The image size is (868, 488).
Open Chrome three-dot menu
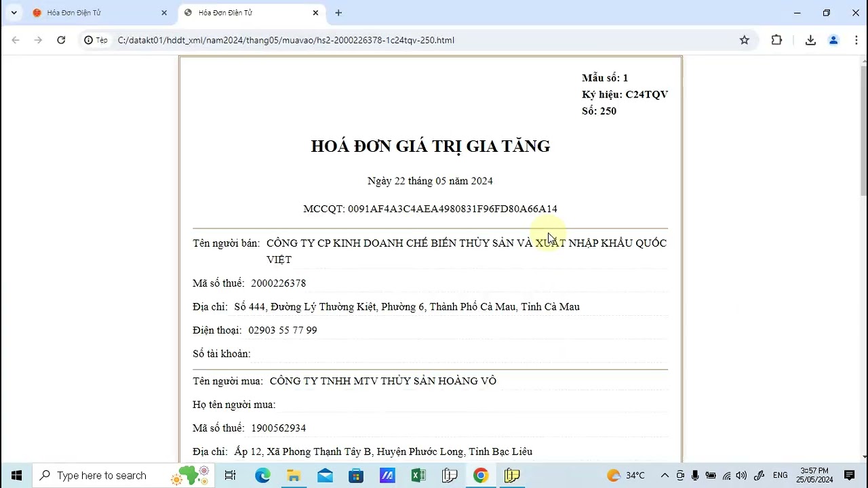(x=856, y=40)
